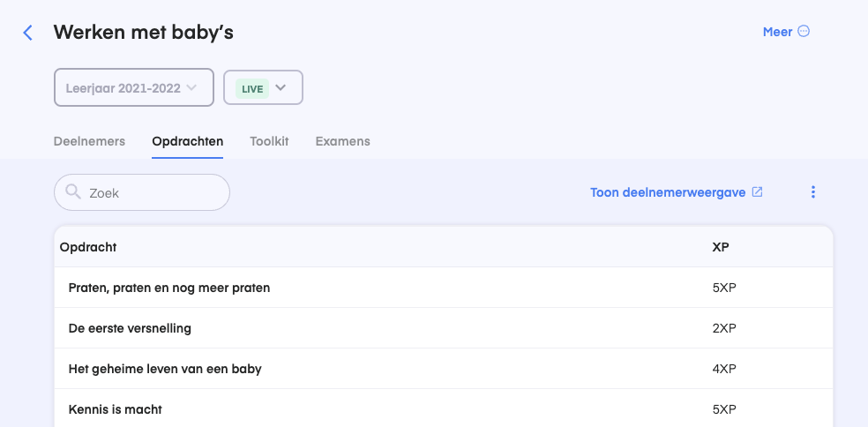Image resolution: width=868 pixels, height=427 pixels.
Task: Click Toon deelnemerweergave link
Action: click(668, 192)
